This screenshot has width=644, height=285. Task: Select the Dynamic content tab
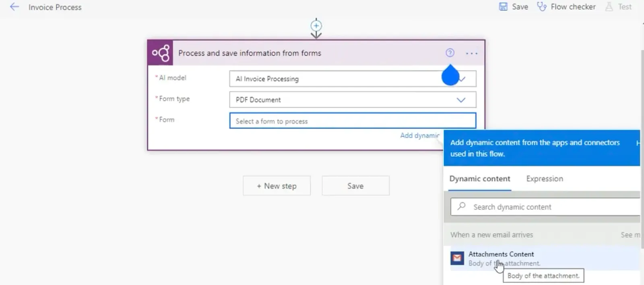(x=479, y=179)
